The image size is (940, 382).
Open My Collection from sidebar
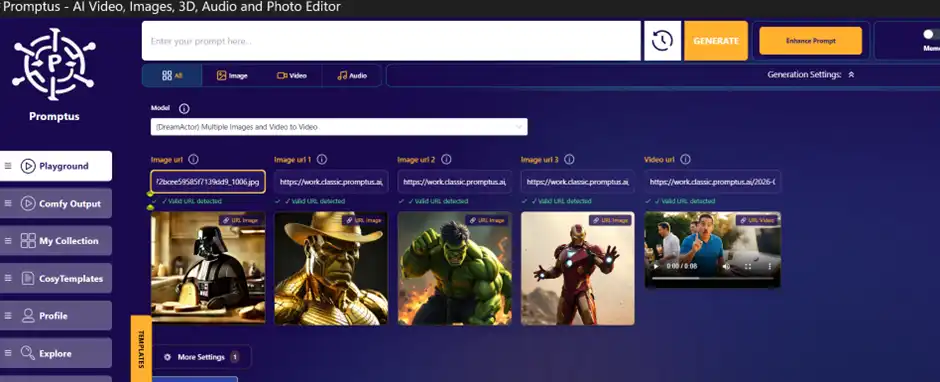(56, 241)
